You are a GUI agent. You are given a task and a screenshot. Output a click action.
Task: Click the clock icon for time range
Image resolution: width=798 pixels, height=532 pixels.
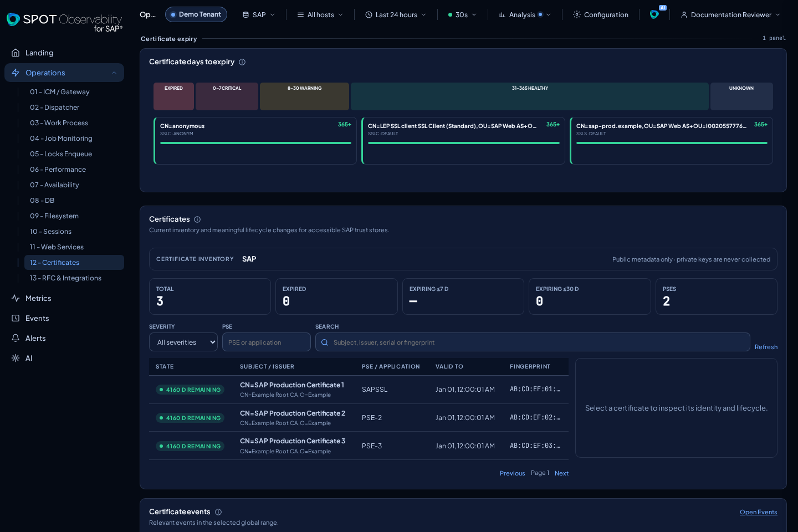pos(369,15)
